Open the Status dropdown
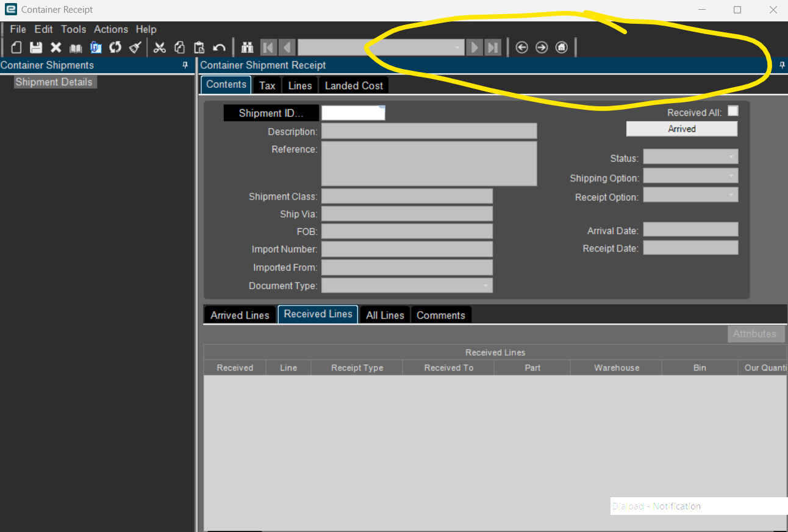Screen dimensions: 788x532 (690, 157)
